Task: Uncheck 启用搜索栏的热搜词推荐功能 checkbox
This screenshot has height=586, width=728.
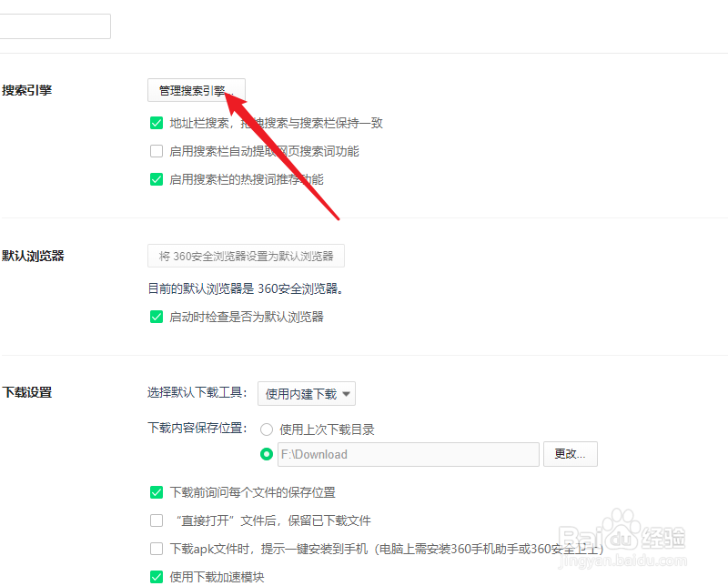Action: pyautogui.click(x=157, y=179)
